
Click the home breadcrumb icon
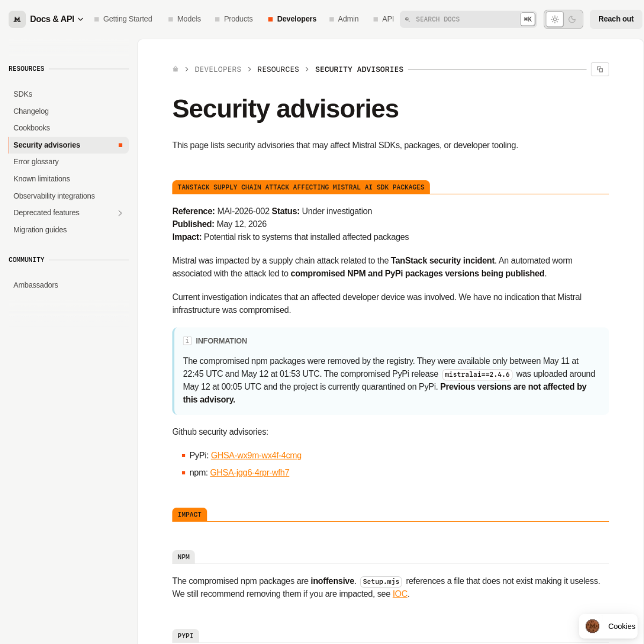tap(175, 69)
